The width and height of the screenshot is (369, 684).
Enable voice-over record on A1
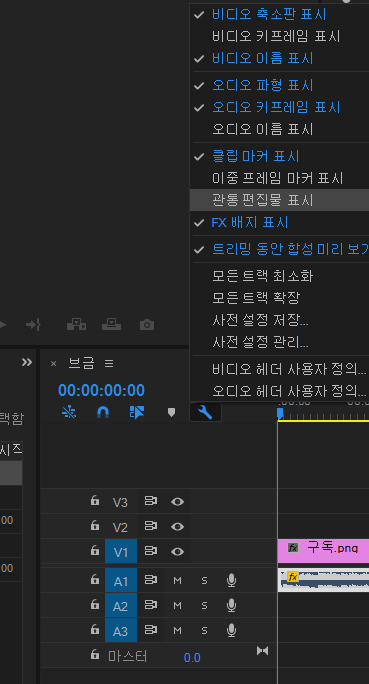tap(232, 580)
